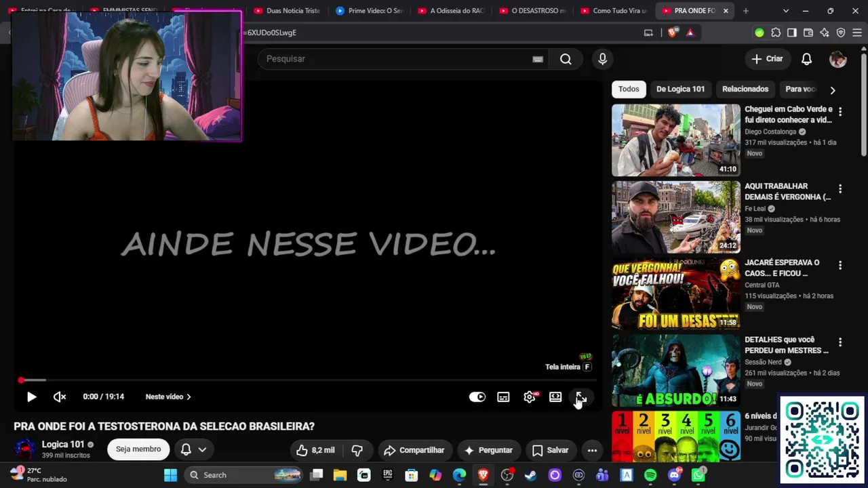Open a new browser tab with plus
This screenshot has width=868, height=488.
746,11
